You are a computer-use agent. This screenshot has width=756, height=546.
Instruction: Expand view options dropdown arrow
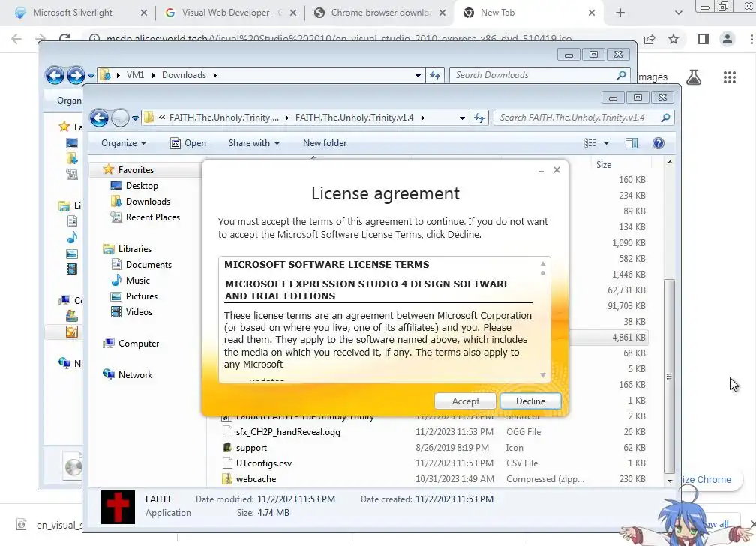point(606,143)
